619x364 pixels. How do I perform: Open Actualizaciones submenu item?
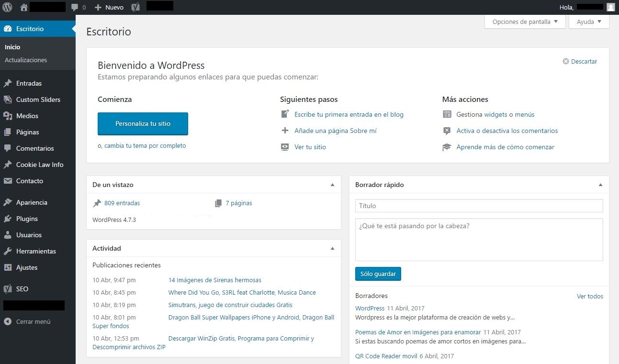[x=26, y=60]
